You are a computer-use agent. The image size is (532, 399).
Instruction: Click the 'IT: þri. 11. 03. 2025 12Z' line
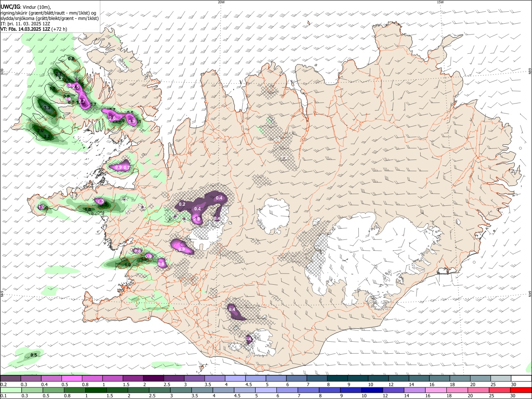pyautogui.click(x=25, y=24)
